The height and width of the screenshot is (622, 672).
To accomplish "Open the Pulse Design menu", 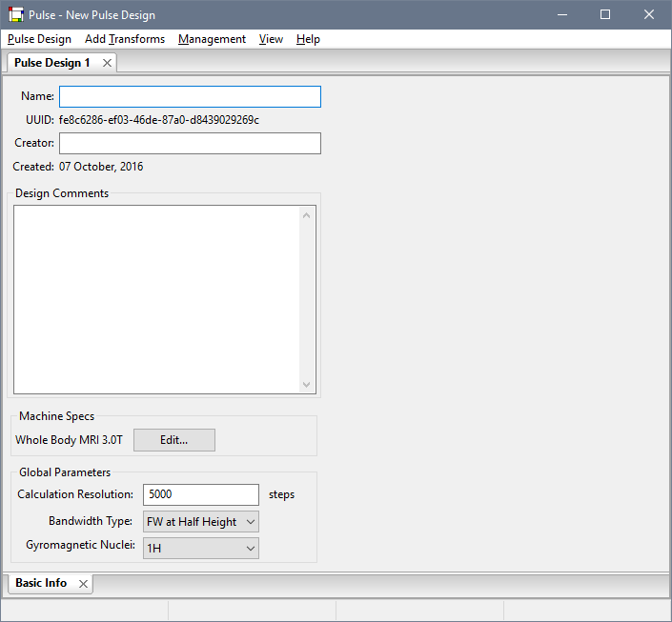I will point(39,39).
